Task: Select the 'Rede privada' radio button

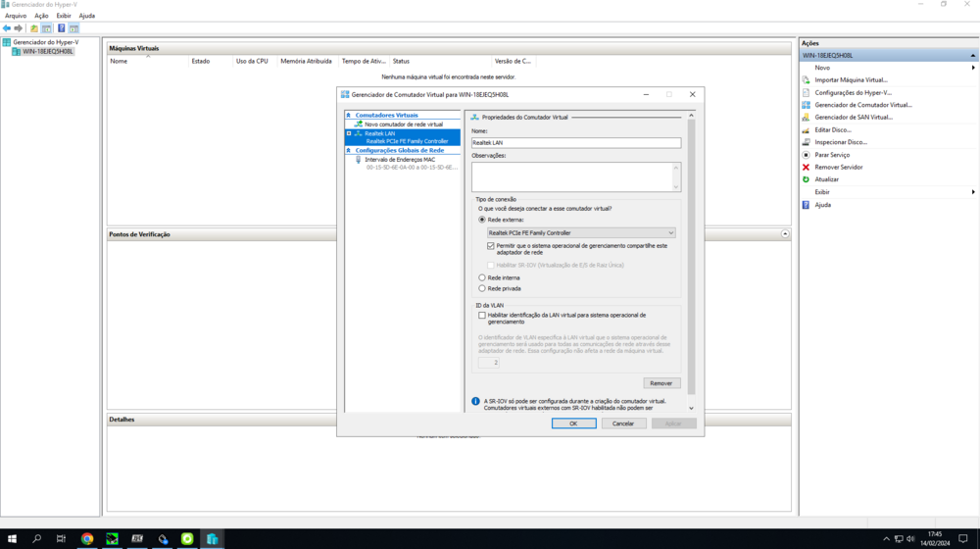Action: (x=482, y=288)
